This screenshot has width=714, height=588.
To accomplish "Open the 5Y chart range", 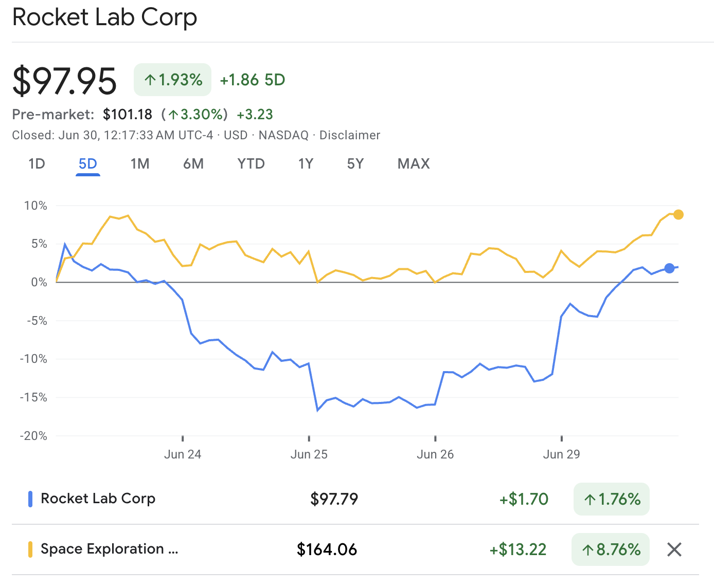I will point(355,164).
